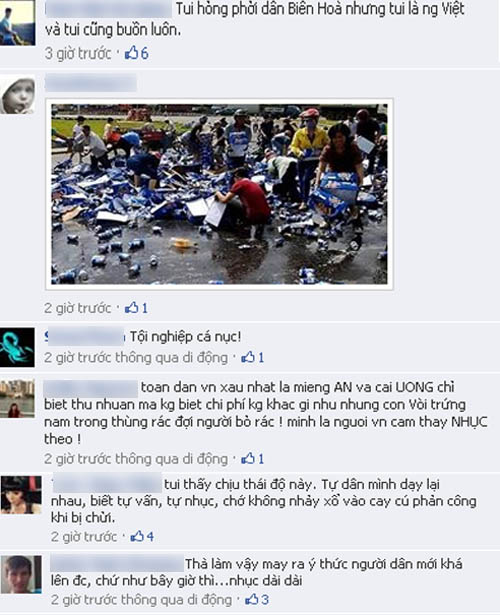The height and width of the screenshot is (615, 500).
Task: Click the like thumb showing 3 likes
Action: [252, 599]
